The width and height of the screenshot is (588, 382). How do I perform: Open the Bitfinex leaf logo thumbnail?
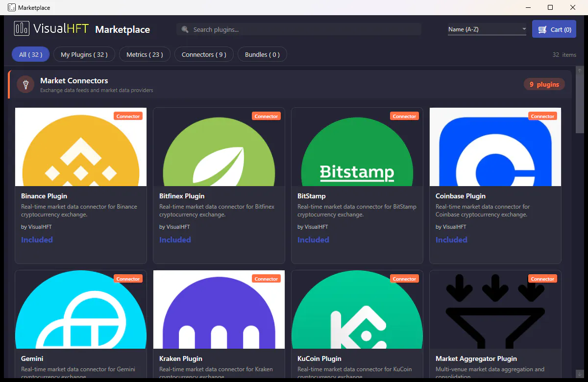(x=219, y=147)
